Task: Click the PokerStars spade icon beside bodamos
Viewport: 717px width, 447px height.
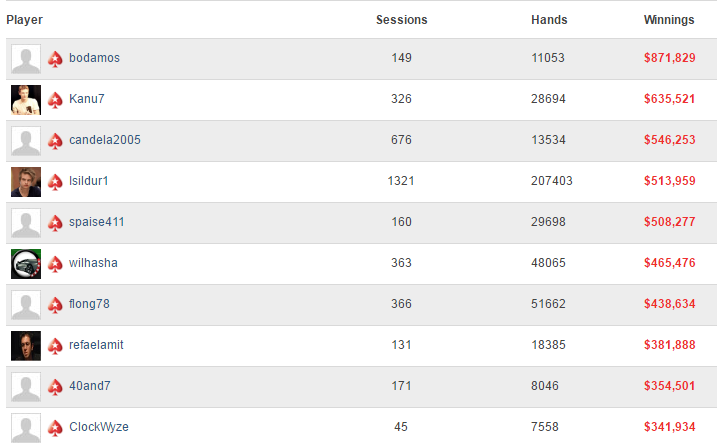Action: [x=55, y=59]
